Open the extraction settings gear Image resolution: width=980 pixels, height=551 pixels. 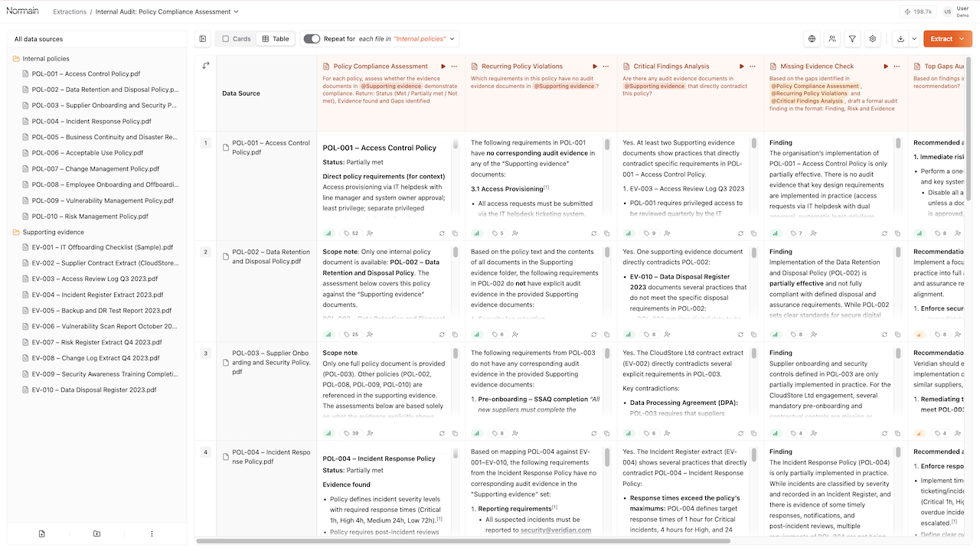pos(872,38)
